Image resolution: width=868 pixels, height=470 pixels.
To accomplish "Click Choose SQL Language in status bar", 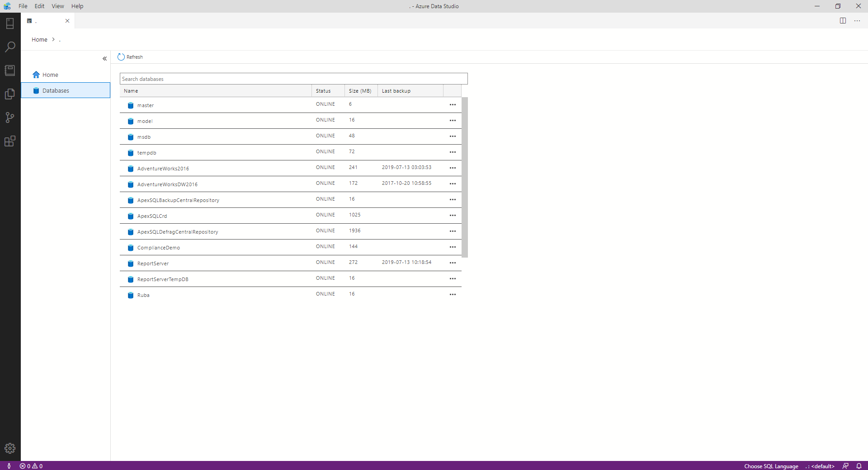I will [771, 466].
